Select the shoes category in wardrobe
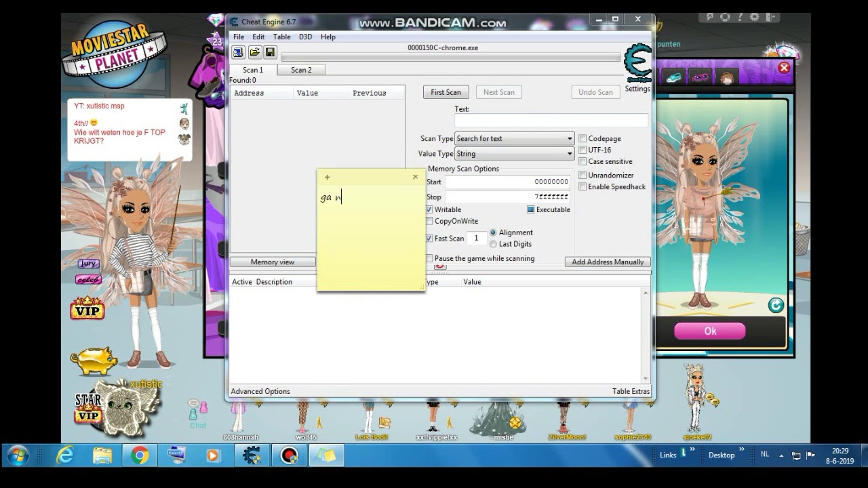Image resolution: width=868 pixels, height=488 pixels. 673,77
